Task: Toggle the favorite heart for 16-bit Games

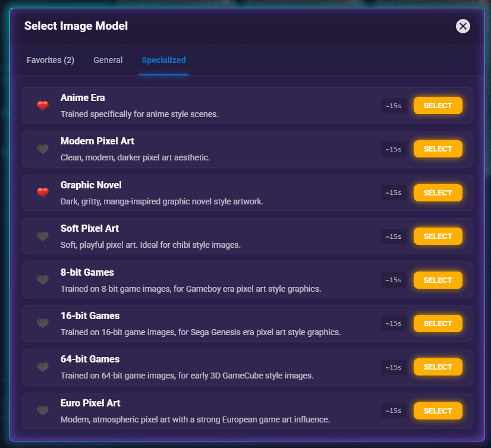Action: coord(43,323)
